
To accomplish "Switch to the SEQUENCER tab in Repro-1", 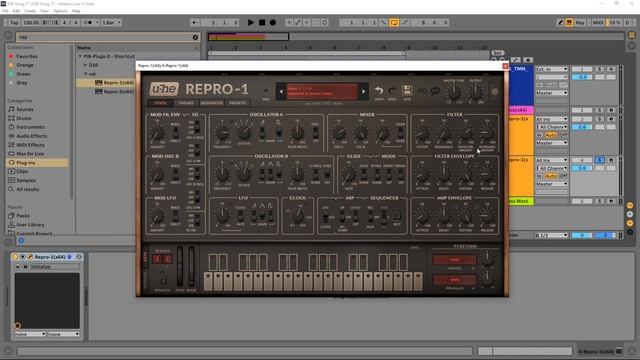I will pyautogui.click(x=211, y=103).
